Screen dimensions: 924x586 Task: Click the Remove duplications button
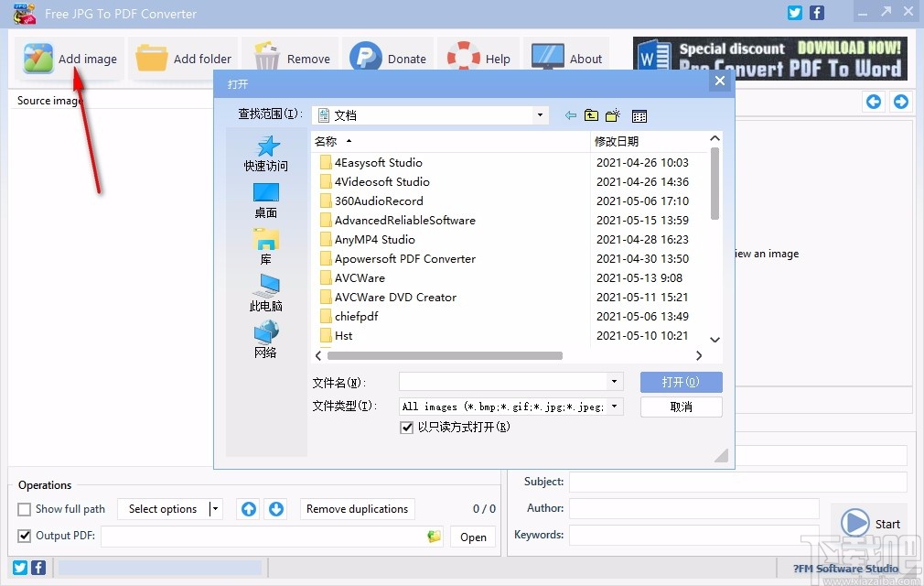click(357, 509)
